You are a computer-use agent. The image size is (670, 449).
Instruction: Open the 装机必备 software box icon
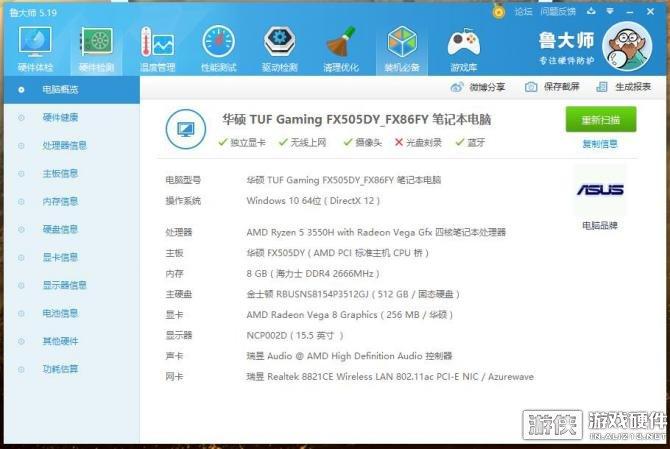401,42
